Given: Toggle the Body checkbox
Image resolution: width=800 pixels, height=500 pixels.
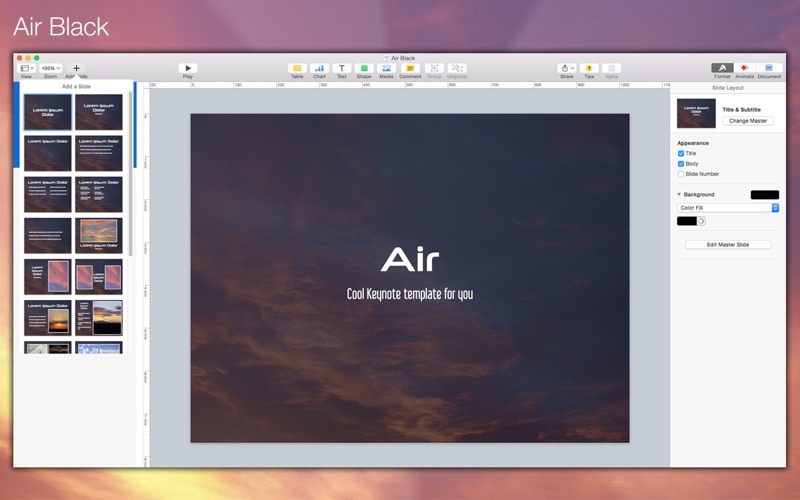Looking at the screenshot, I should click(x=681, y=164).
